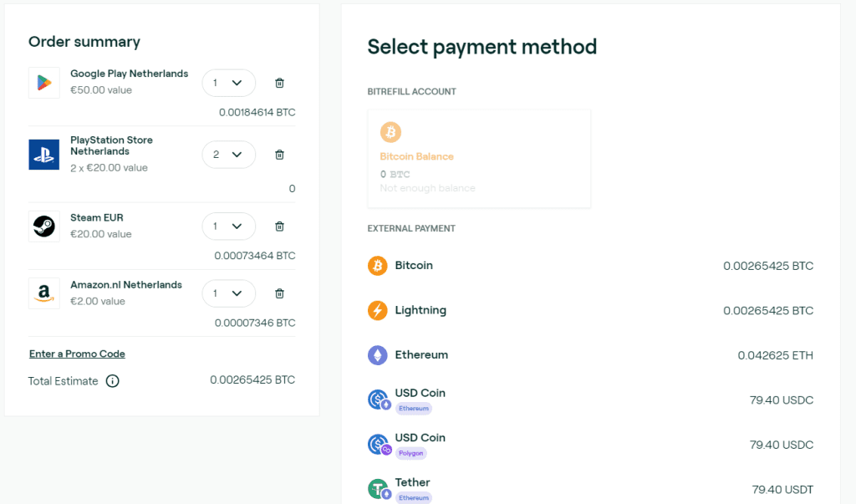This screenshot has height=504, width=856.
Task: Click the PlayStation Store logo thumbnail
Action: click(x=44, y=155)
